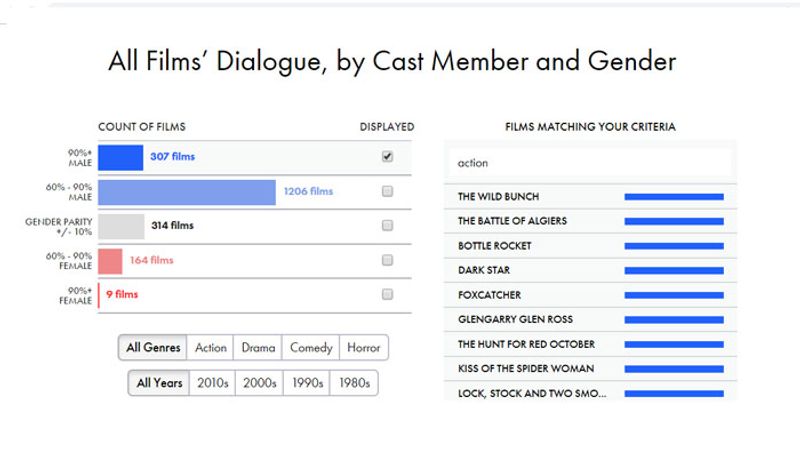Show films from the 2000s
800x457 pixels.
(259, 383)
